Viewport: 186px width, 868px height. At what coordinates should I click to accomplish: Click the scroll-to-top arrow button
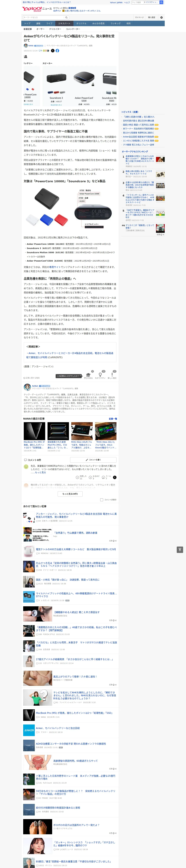(180, 550)
